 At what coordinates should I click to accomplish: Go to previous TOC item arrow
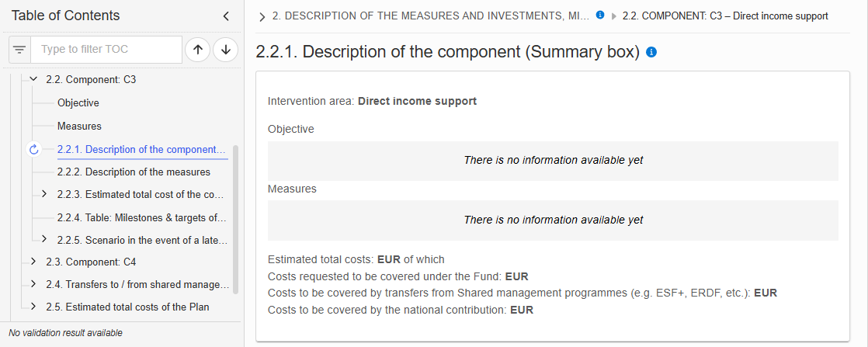click(198, 50)
